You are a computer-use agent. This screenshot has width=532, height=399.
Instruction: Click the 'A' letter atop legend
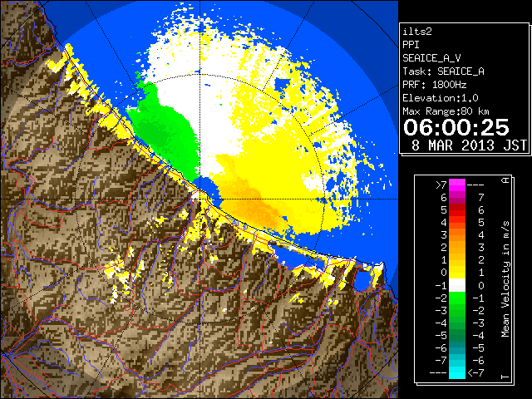pyautogui.click(x=505, y=180)
